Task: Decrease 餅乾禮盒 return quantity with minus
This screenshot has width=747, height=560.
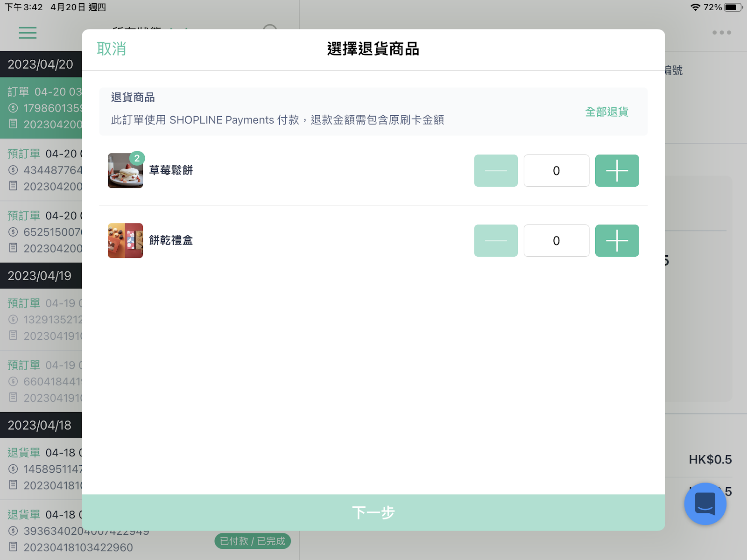Action: tap(496, 241)
